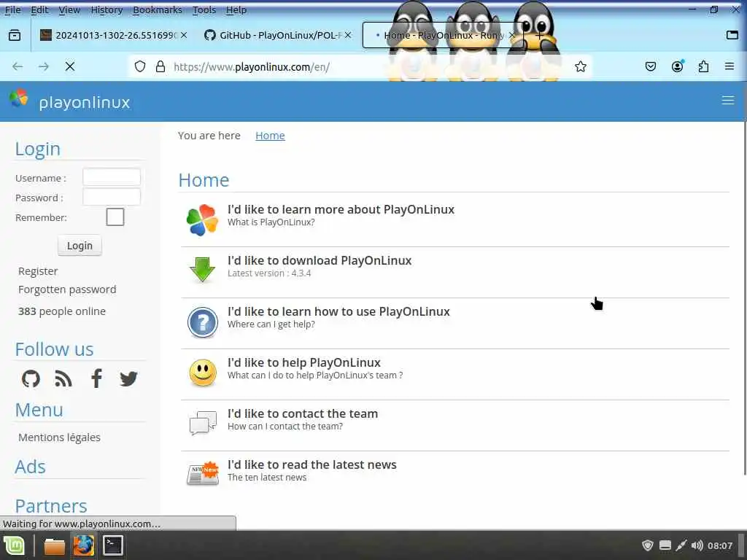This screenshot has height=560, width=747.
Task: Go forward with the browser forward arrow
Action: (44, 66)
